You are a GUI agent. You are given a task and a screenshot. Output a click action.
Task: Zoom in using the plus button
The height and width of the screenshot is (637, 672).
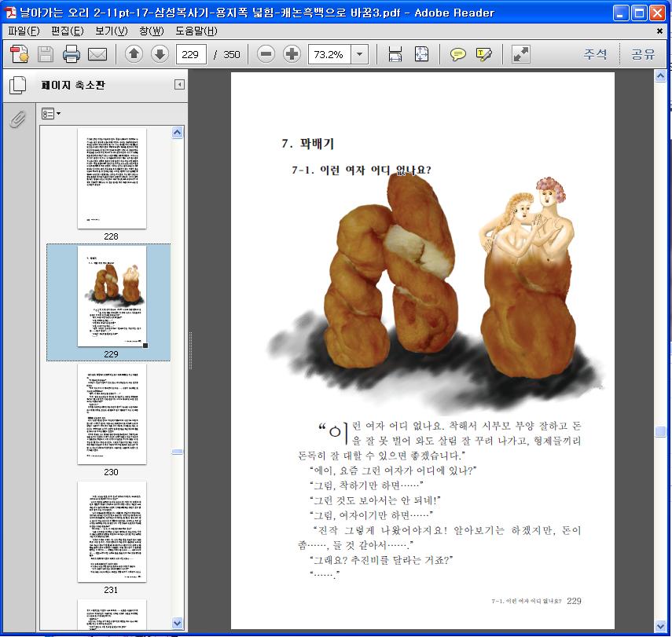tap(292, 54)
